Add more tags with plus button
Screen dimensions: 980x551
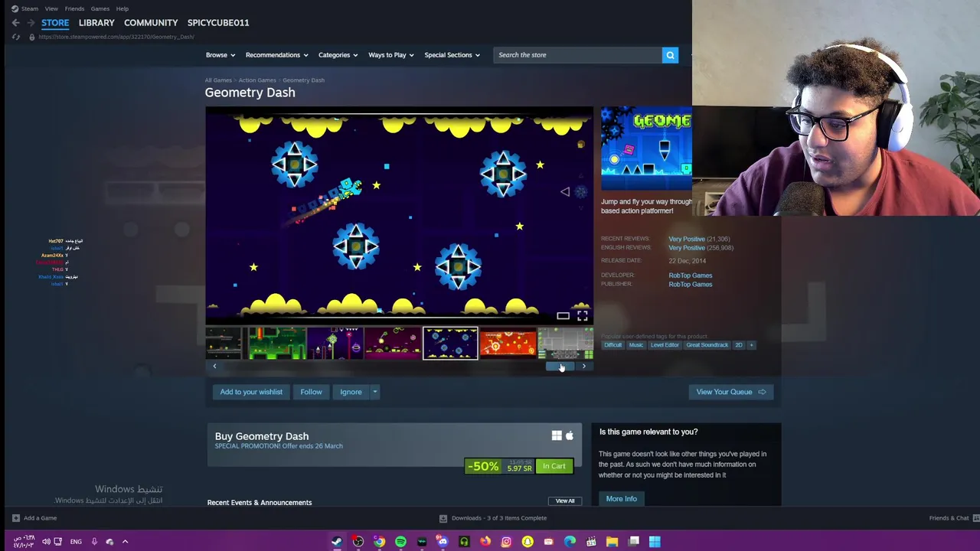click(x=751, y=345)
